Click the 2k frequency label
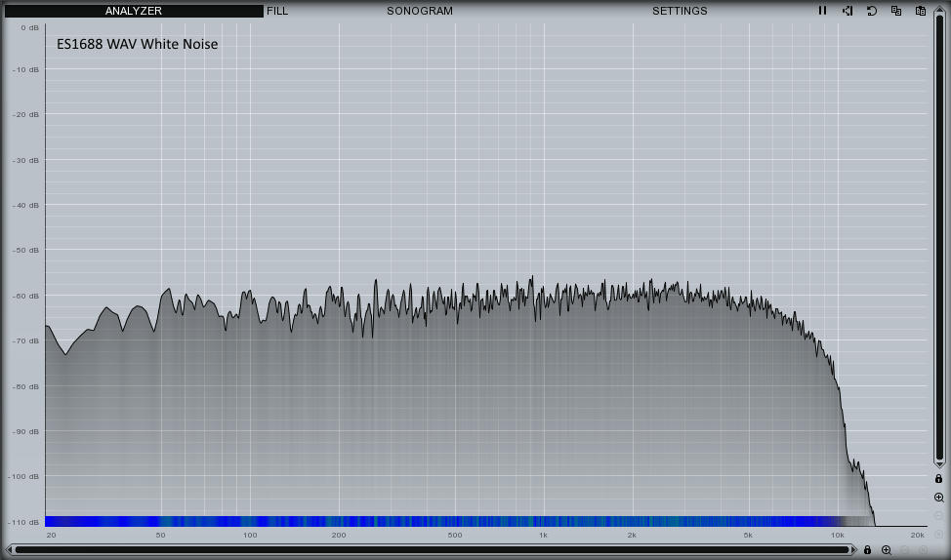 (x=632, y=536)
